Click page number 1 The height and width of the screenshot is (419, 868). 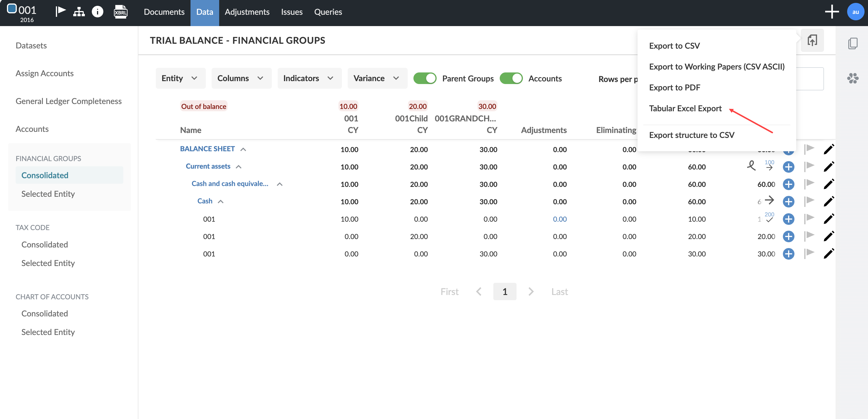click(505, 292)
